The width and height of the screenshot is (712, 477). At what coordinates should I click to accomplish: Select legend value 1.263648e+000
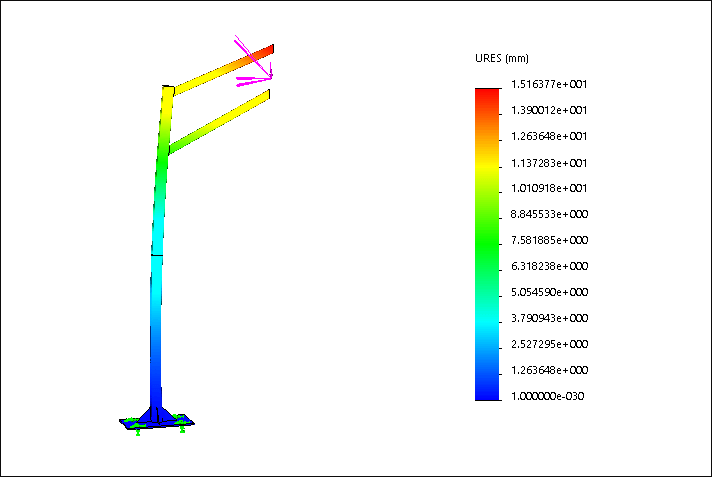point(549,370)
